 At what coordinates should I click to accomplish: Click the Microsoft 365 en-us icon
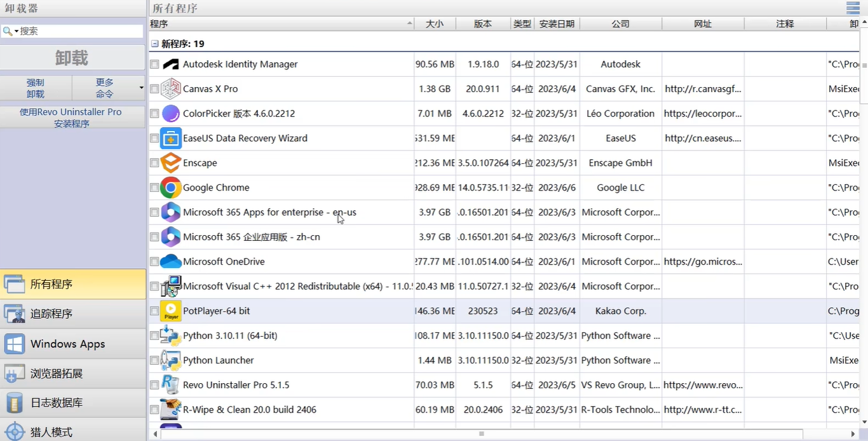(171, 212)
